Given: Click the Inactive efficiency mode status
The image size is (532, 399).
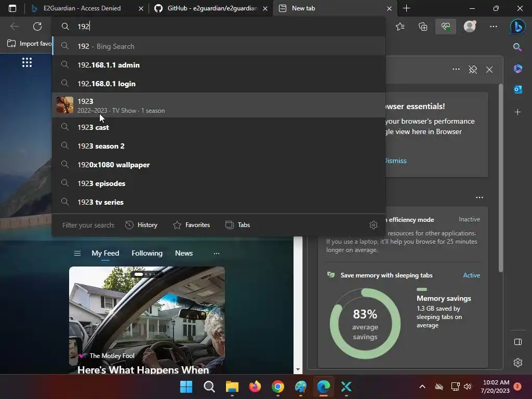Looking at the screenshot, I should (x=470, y=219).
